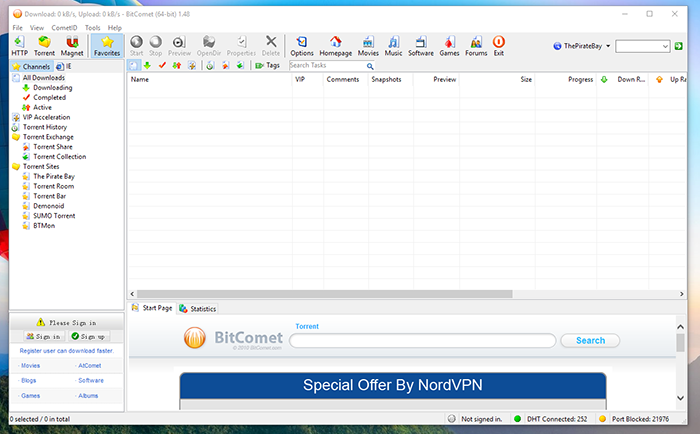
Task: Expand the toolbar search combo box
Action: [x=665, y=46]
